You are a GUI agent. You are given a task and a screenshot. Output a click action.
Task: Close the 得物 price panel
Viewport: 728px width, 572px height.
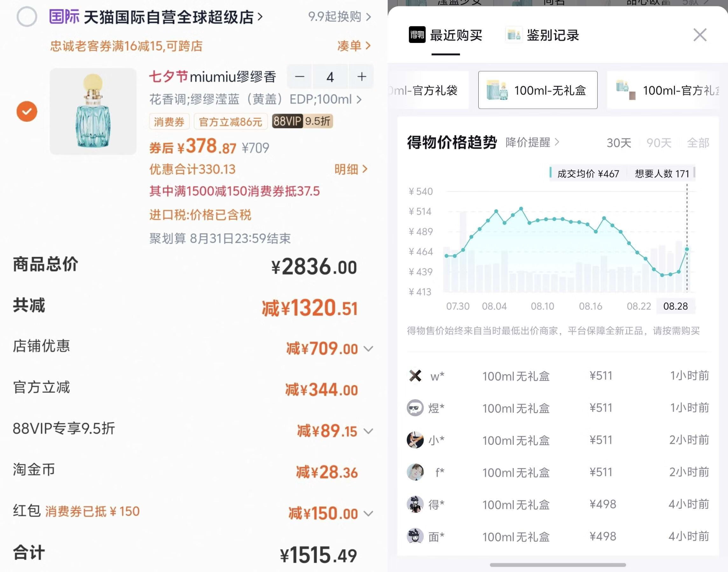(x=700, y=35)
